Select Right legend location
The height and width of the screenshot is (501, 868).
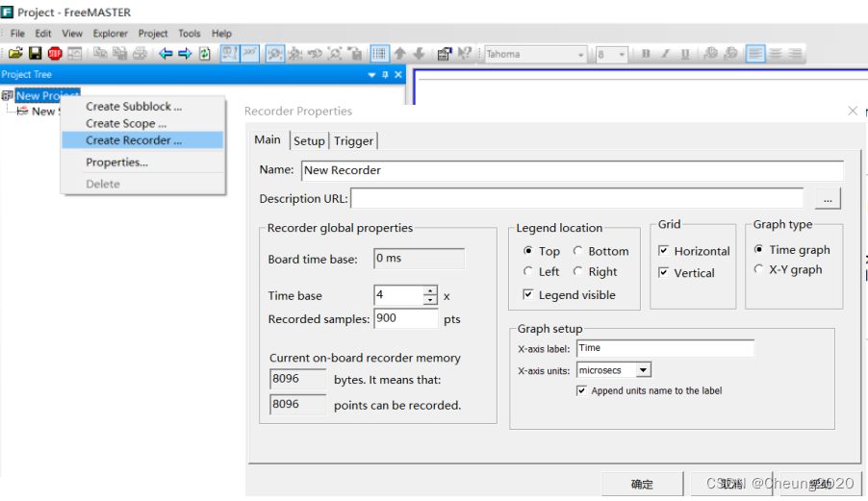tap(578, 271)
